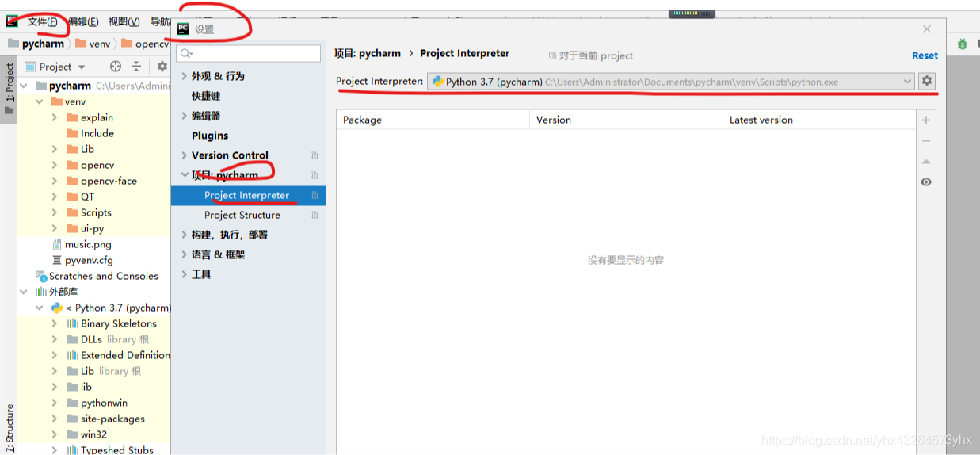
Task: Open the Project Interpreter dropdown
Action: (908, 81)
